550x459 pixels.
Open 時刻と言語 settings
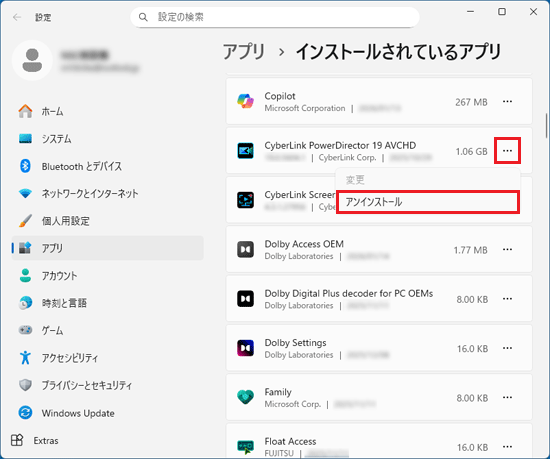(x=107, y=303)
